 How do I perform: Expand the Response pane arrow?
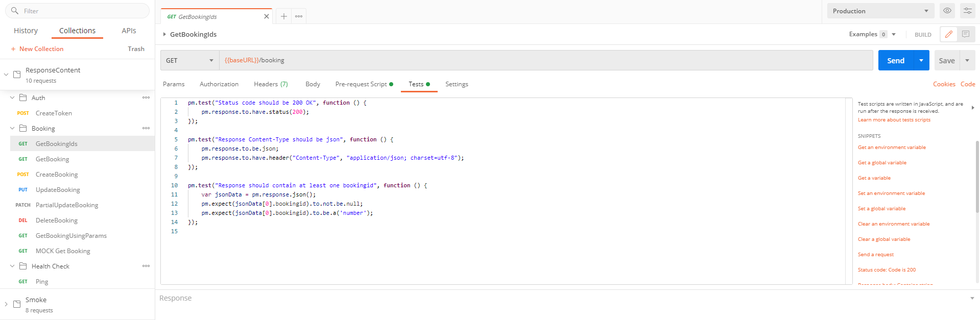[972, 298]
